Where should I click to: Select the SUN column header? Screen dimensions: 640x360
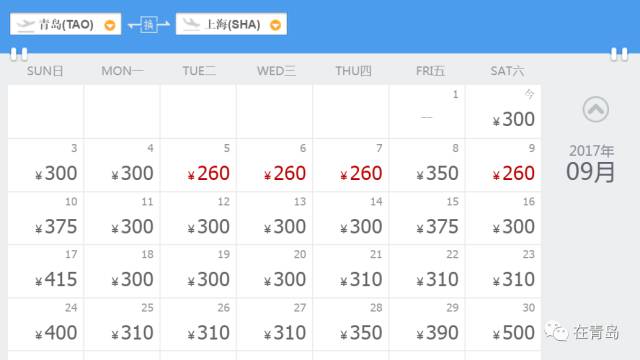[x=45, y=71]
